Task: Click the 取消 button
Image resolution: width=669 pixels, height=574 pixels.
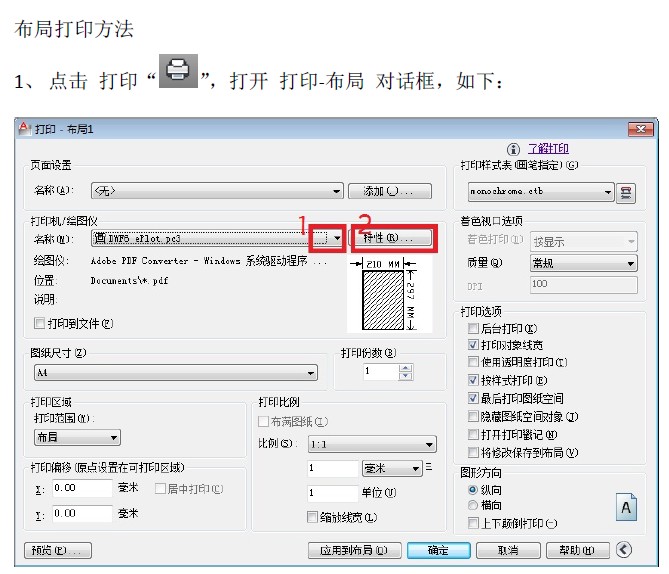Action: [x=508, y=551]
